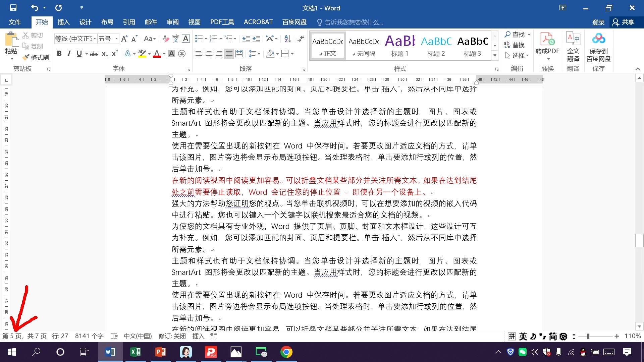
Task: Open borders dropdown arrow
Action: coord(292,54)
